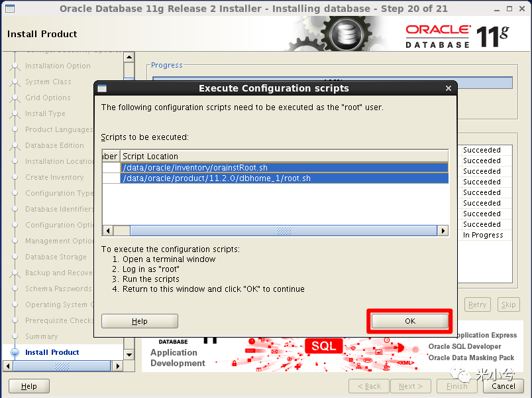532x398 pixels.
Task: Select the Database Identifiers step
Action: point(59,209)
